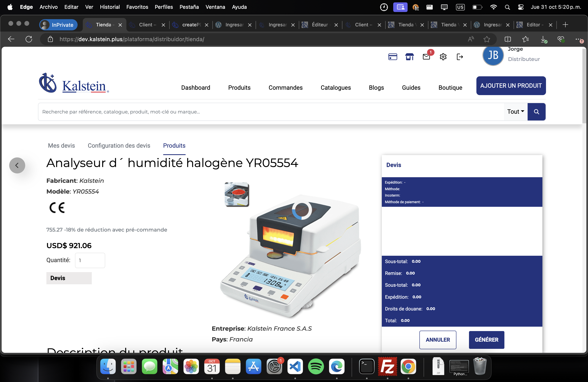Image resolution: width=588 pixels, height=382 pixels.
Task: Add page to favorites star
Action: tap(486, 39)
